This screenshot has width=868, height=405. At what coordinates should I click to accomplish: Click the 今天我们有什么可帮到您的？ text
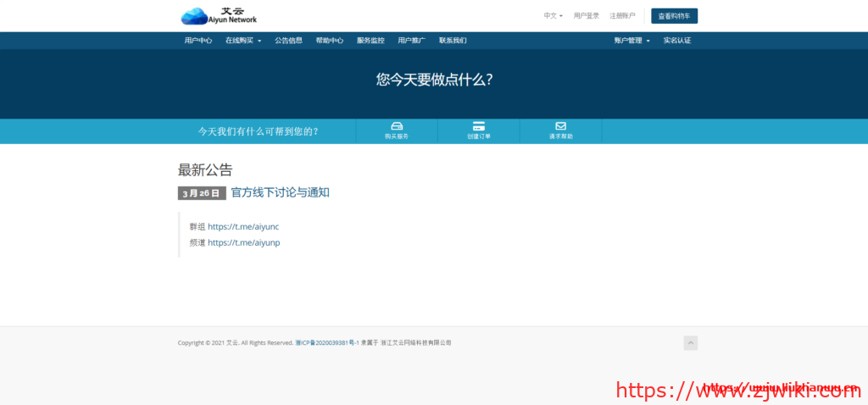tap(259, 131)
